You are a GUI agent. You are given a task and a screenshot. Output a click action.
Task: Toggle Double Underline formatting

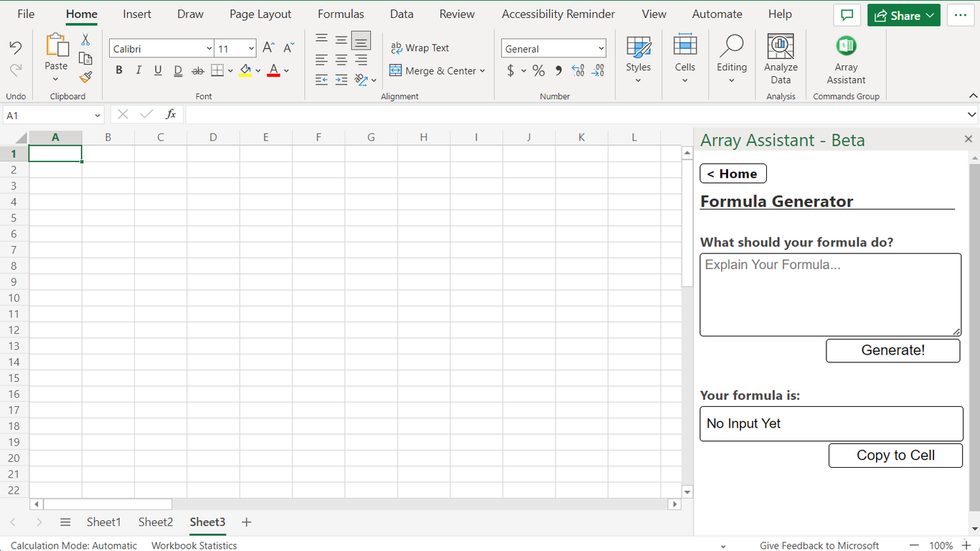178,70
